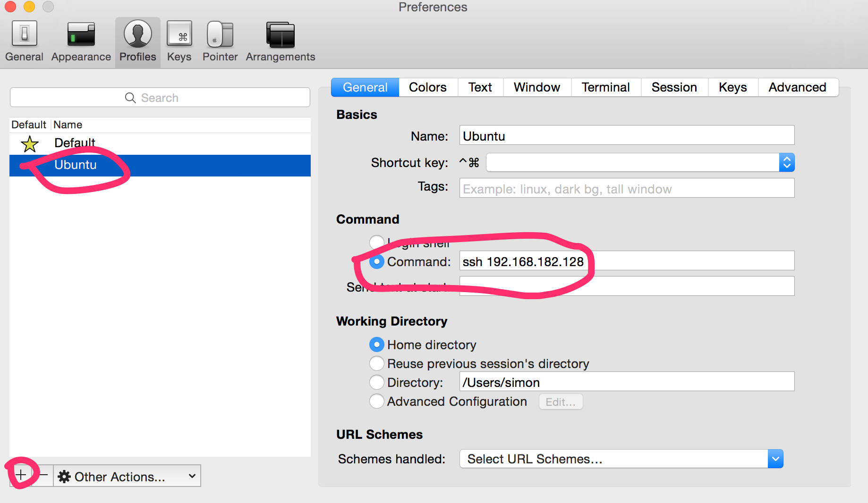Screen dimensions: 868x503
Task: Open the Pointer preferences pane
Action: click(x=220, y=42)
